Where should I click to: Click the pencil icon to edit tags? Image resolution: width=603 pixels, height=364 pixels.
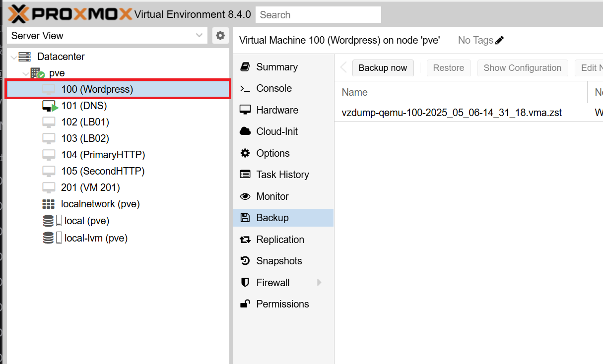click(500, 40)
